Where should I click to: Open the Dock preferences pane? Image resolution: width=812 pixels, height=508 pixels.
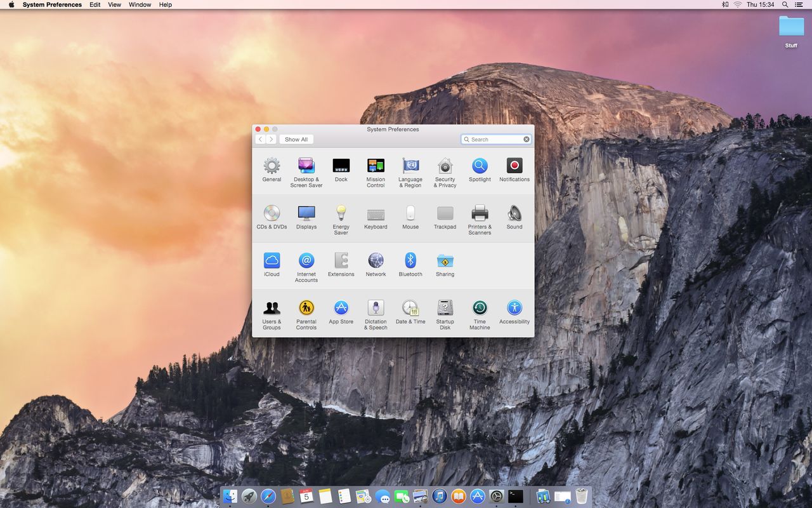341,170
